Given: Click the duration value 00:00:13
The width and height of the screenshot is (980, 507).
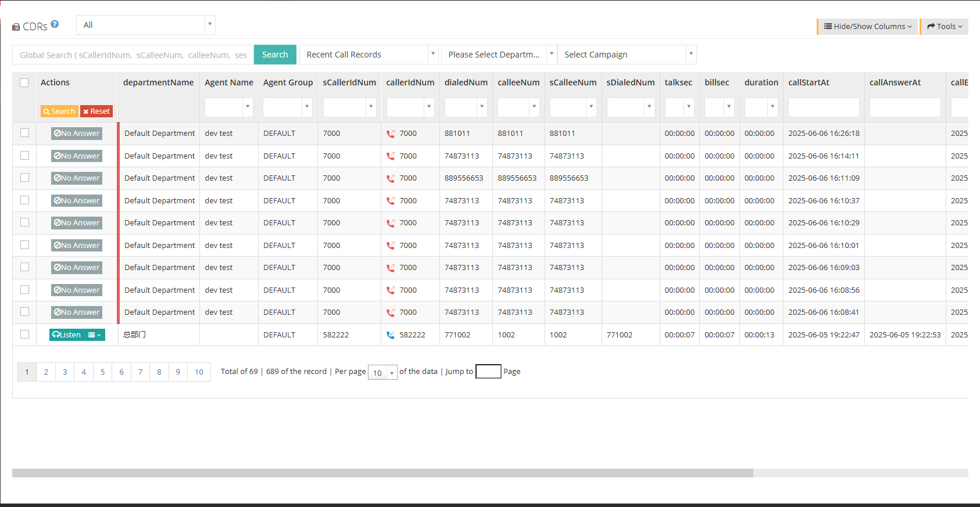Looking at the screenshot, I should click(759, 335).
